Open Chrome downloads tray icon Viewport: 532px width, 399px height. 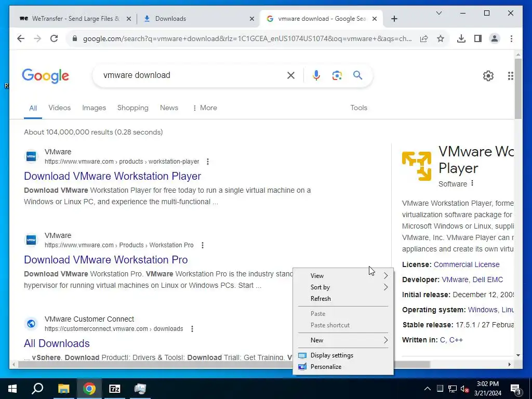[461, 38]
